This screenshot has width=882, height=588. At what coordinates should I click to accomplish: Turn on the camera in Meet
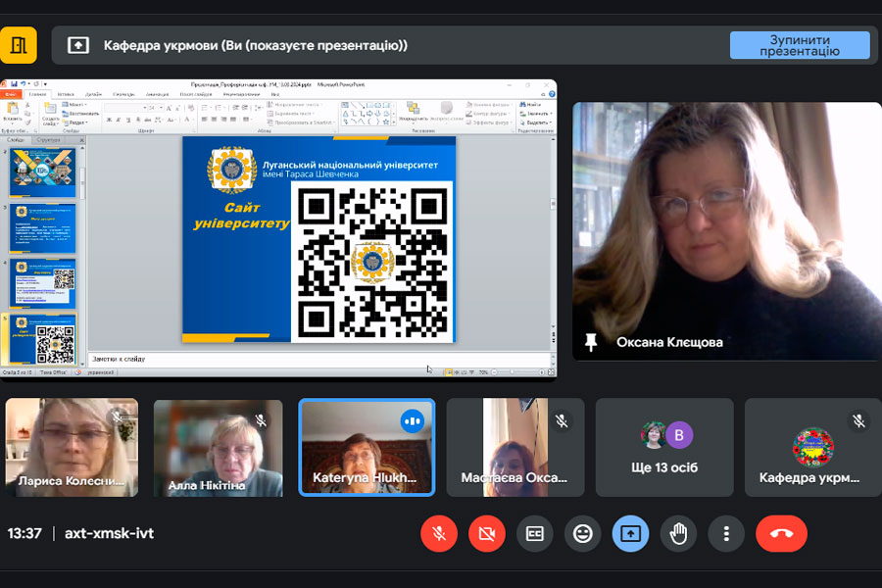tap(486, 533)
